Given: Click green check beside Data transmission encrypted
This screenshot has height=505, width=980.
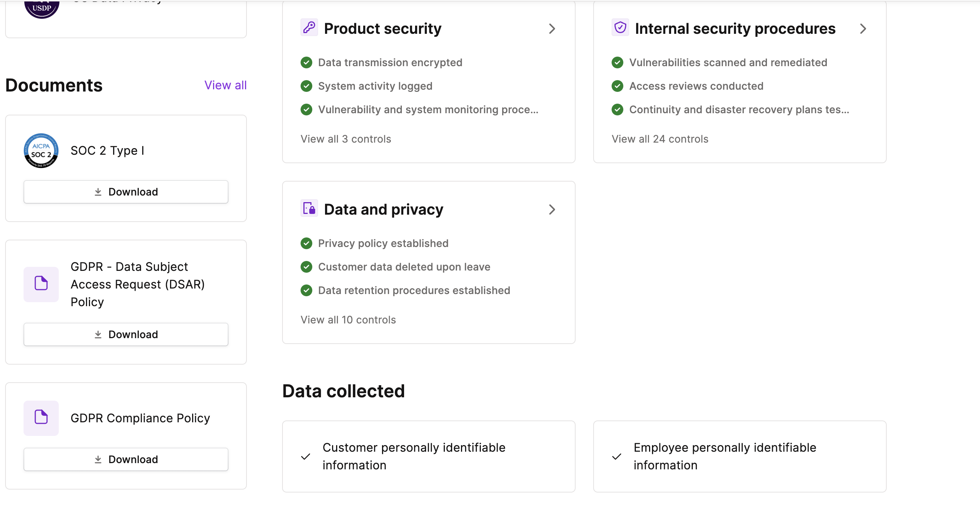Looking at the screenshot, I should (x=306, y=62).
